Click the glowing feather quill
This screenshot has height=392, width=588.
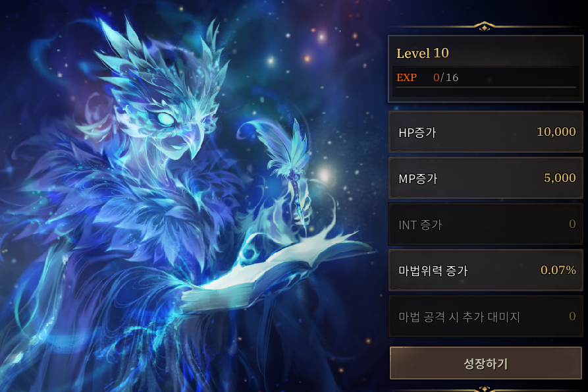click(x=289, y=161)
